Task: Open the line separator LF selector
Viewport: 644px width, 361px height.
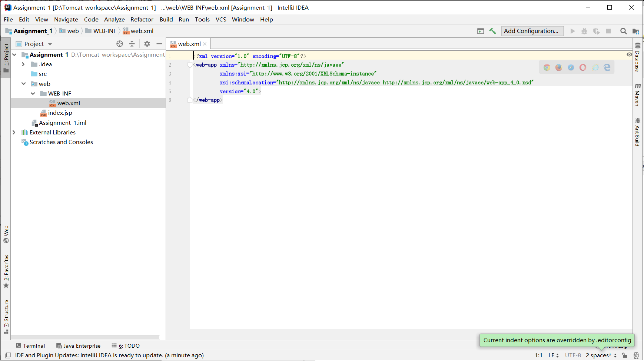Action: click(554, 355)
